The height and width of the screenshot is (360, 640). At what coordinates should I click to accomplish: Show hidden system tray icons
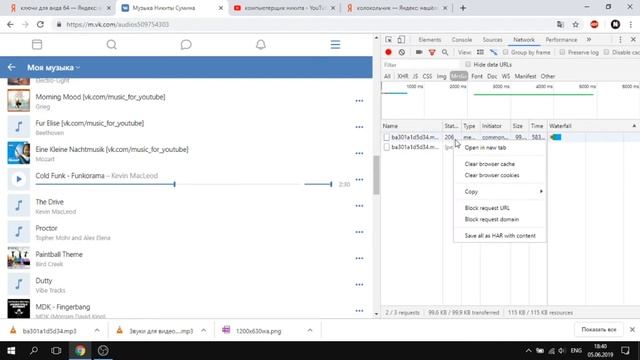(x=528, y=351)
